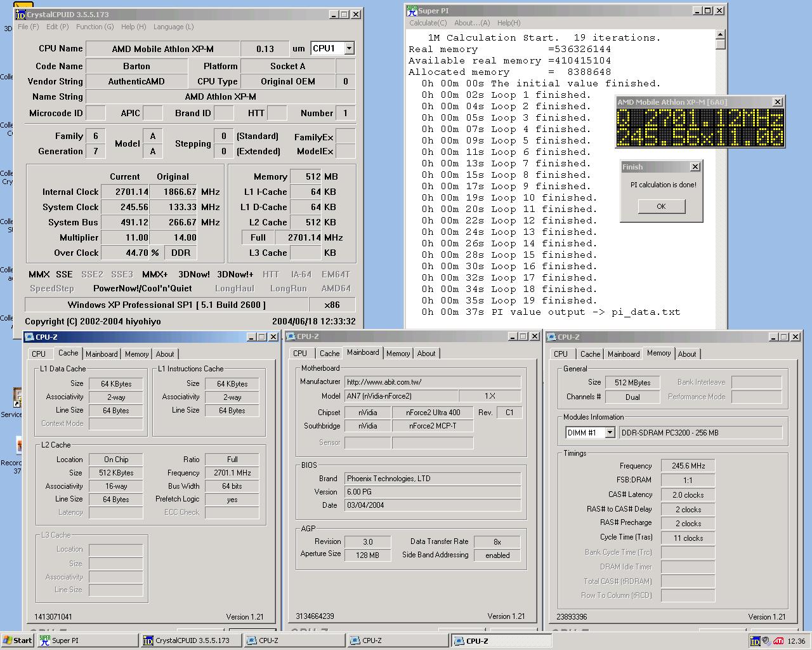This screenshot has height=650, width=812.
Task: Open the CPU1 processor selector dropdown
Action: click(349, 48)
